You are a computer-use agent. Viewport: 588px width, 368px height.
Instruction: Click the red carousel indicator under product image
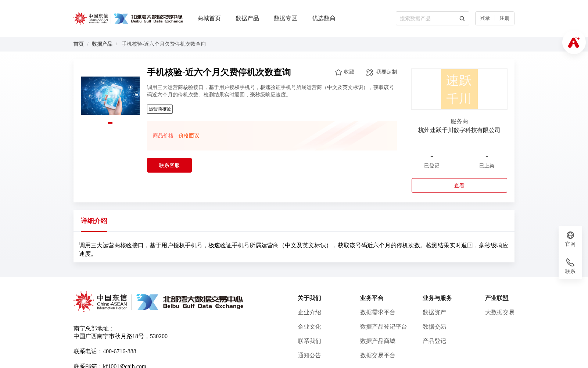point(110,123)
